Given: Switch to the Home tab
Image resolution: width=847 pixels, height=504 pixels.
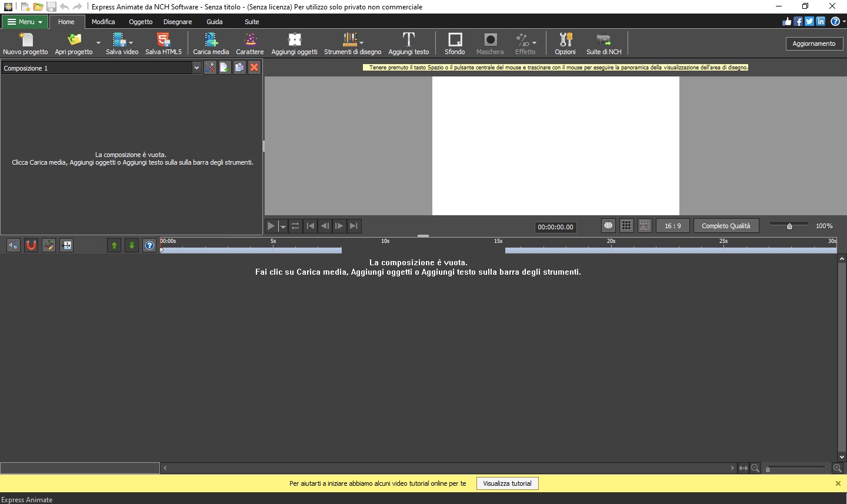Looking at the screenshot, I should [x=66, y=22].
